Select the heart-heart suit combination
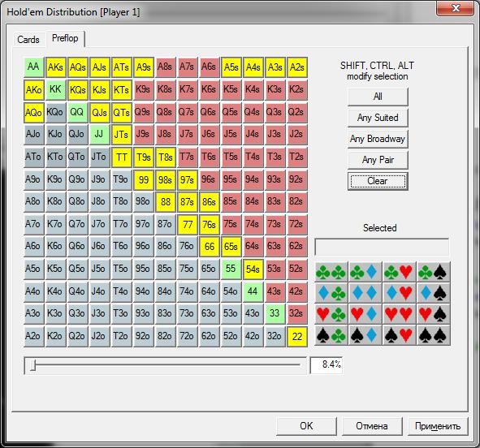This screenshot has width=480, height=448. pyautogui.click(x=399, y=314)
